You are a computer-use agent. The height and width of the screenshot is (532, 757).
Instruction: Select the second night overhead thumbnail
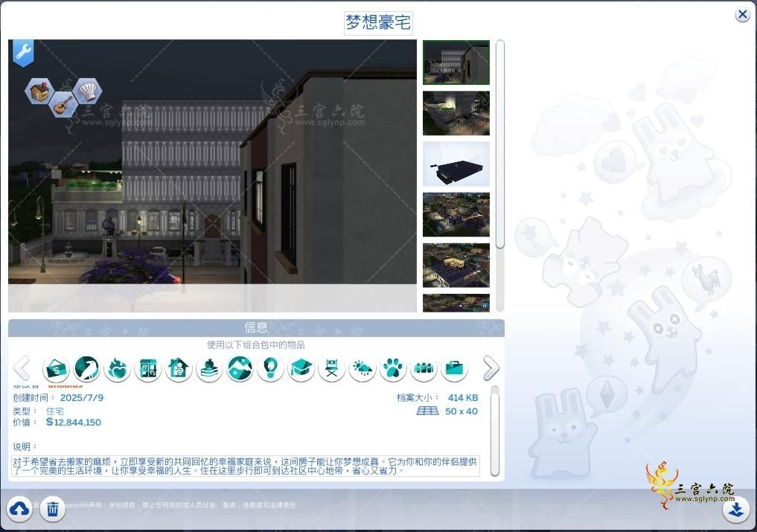pyautogui.click(x=456, y=113)
